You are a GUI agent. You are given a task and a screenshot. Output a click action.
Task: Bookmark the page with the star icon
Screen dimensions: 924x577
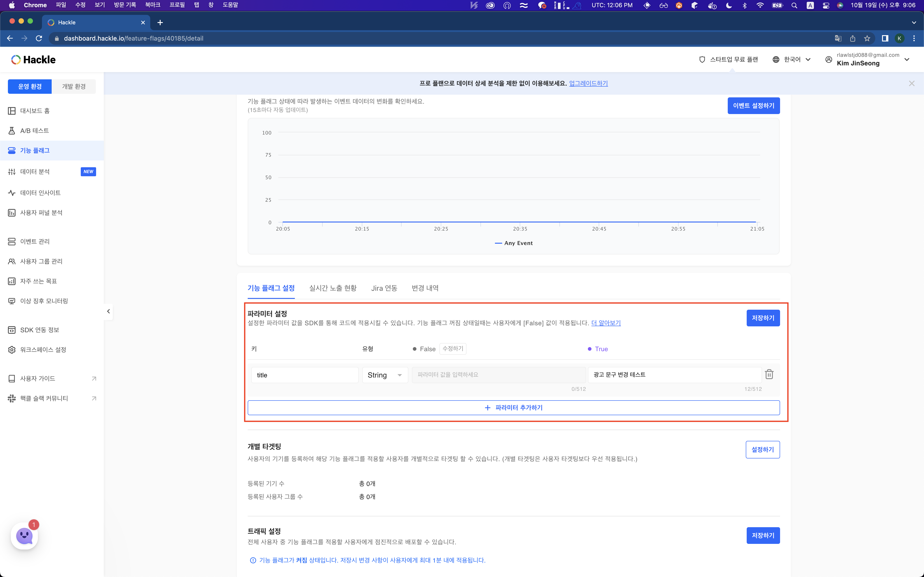tap(867, 39)
